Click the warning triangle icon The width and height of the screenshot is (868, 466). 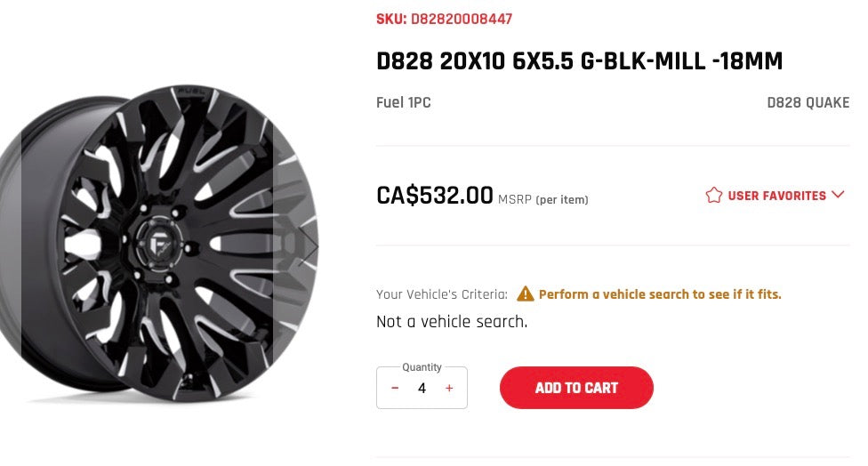[526, 293]
